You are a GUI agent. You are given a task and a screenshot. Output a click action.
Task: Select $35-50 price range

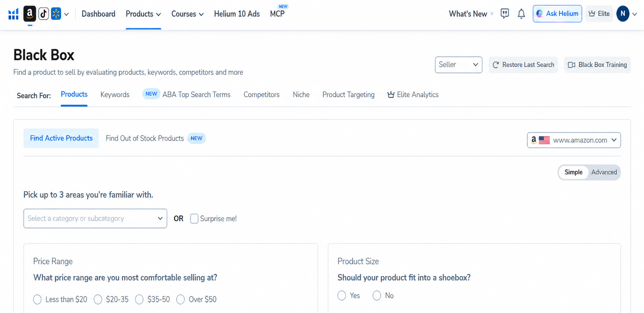click(x=139, y=299)
